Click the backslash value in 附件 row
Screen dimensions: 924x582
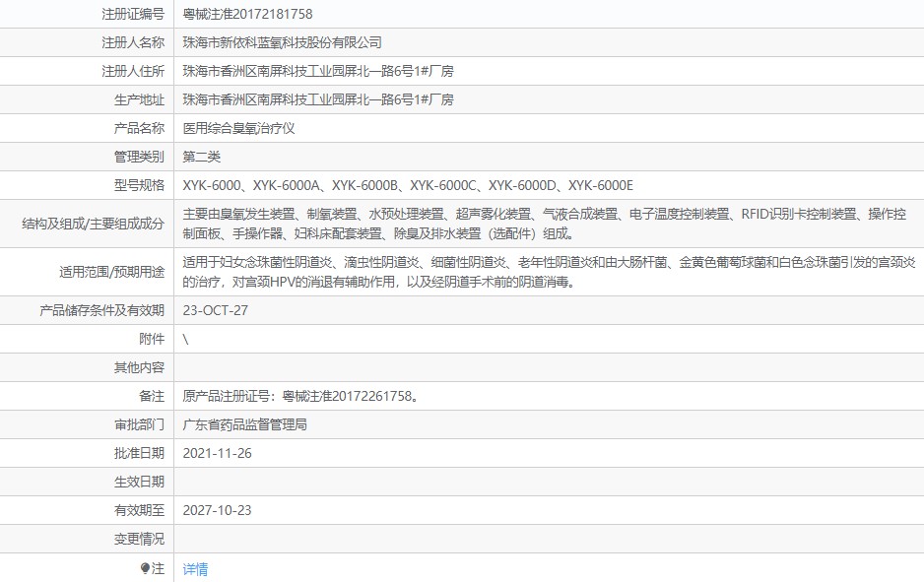pos(185,339)
